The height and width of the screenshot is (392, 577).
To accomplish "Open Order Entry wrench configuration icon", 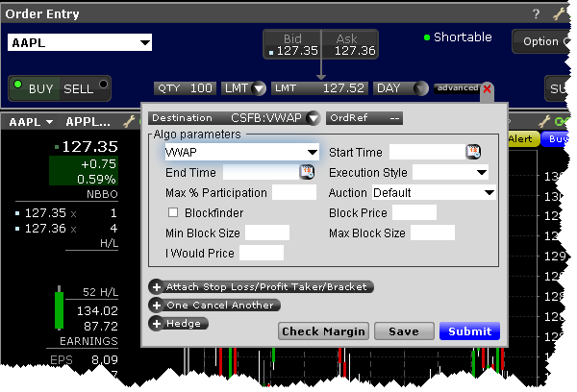I will pos(558,13).
